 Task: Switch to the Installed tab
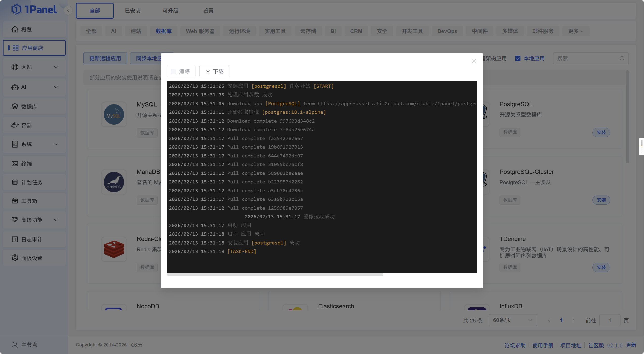click(x=133, y=11)
